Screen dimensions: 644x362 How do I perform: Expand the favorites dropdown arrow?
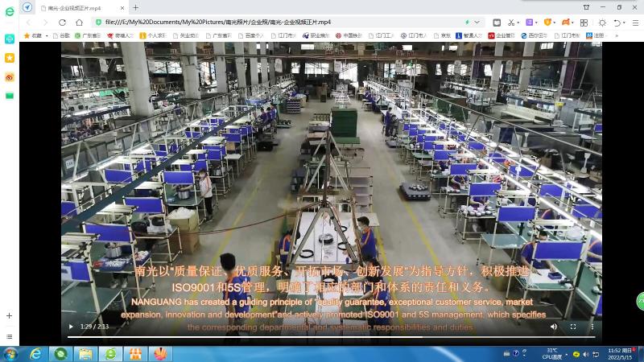(47, 36)
